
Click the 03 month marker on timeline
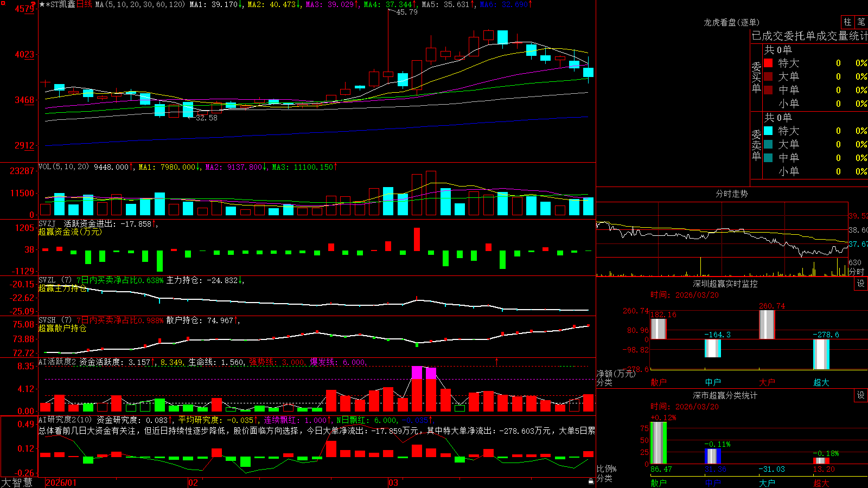pyautogui.click(x=393, y=483)
